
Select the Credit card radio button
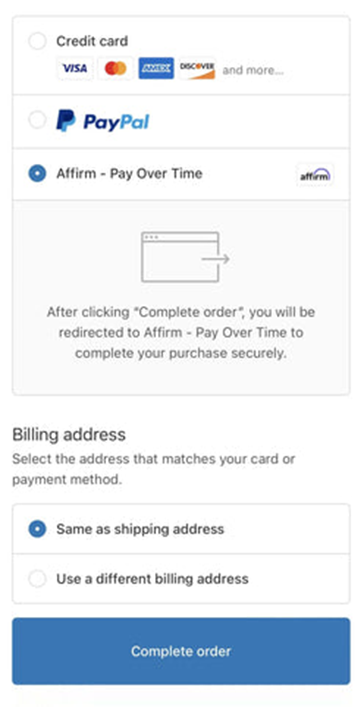(37, 41)
